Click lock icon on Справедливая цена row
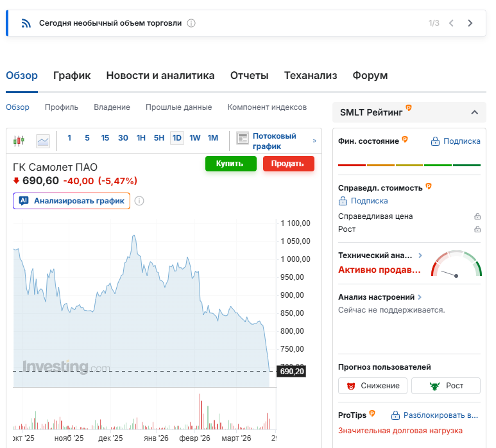Image resolution: width=496 pixels, height=448 pixels. pos(477,216)
